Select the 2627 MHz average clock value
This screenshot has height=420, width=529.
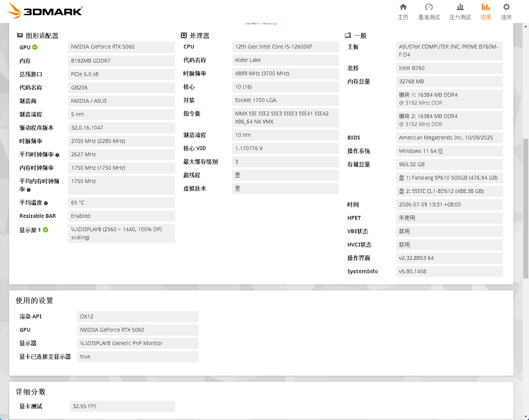pyautogui.click(x=122, y=154)
